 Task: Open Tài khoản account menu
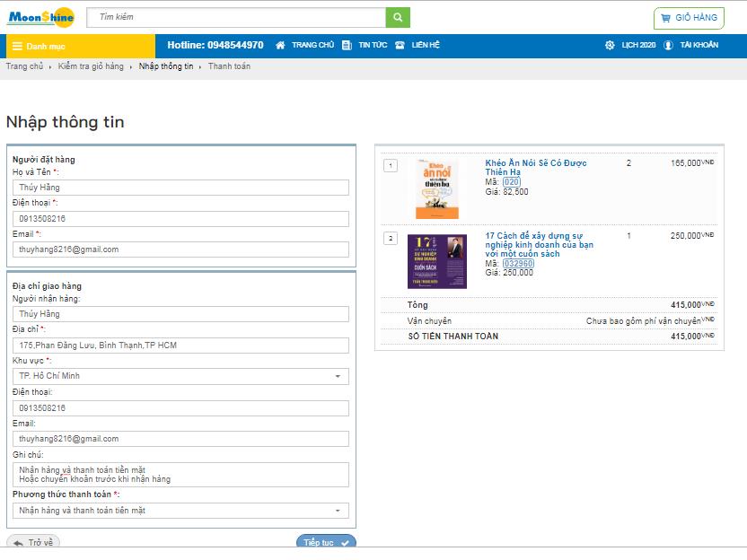click(691, 45)
